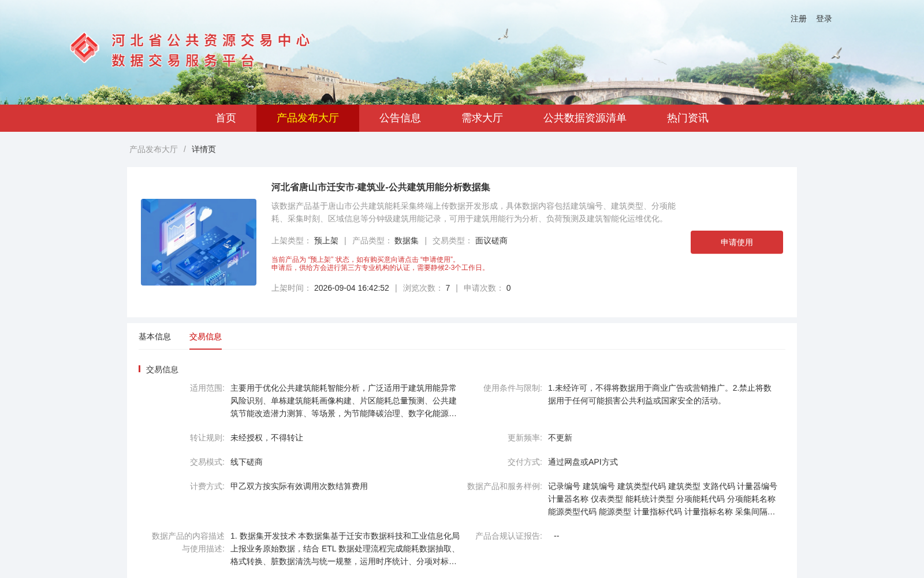Screen dimensions: 924x578
Task: Click the 数据产品的内容描述 paragraph text
Action: [x=345, y=549]
